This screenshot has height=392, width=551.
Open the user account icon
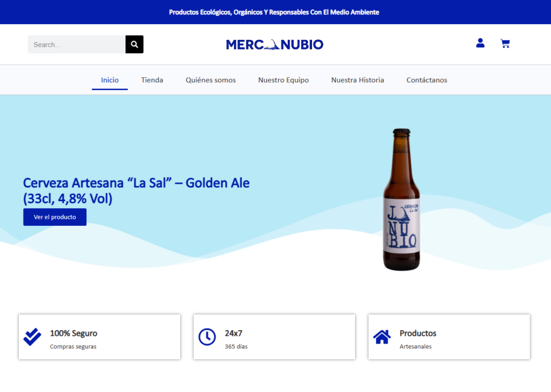click(480, 43)
